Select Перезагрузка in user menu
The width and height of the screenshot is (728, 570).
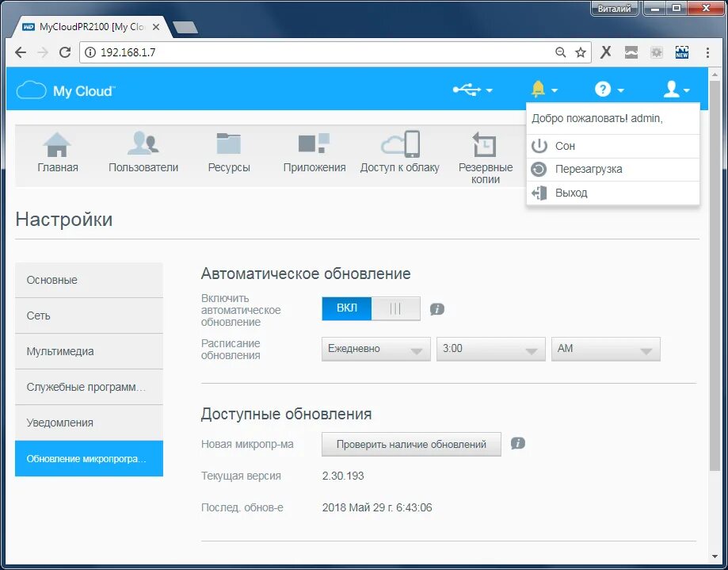pyautogui.click(x=613, y=170)
